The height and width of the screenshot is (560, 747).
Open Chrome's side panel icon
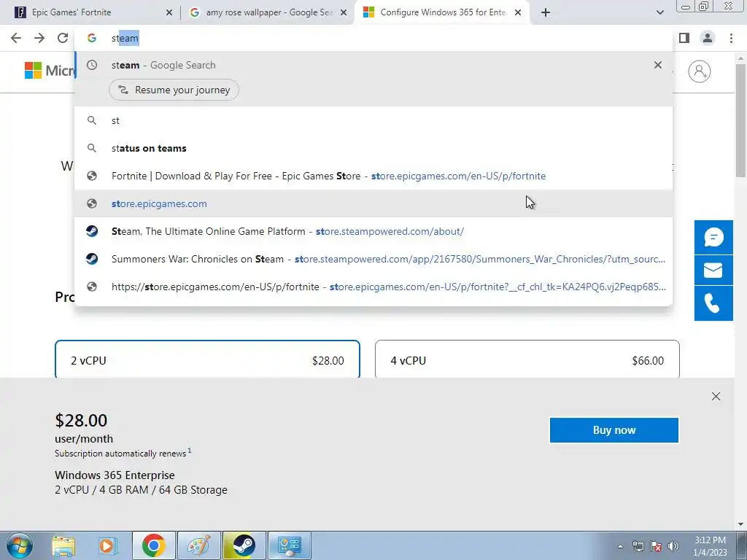[x=684, y=38]
